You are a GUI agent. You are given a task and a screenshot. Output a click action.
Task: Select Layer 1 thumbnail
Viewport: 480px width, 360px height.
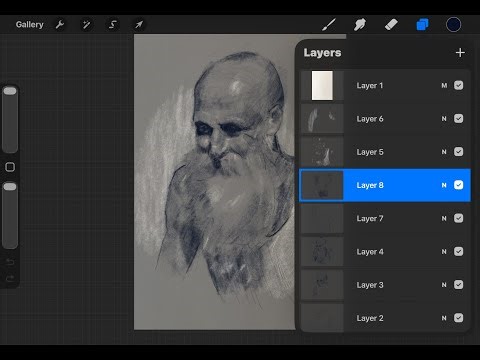pyautogui.click(x=322, y=85)
